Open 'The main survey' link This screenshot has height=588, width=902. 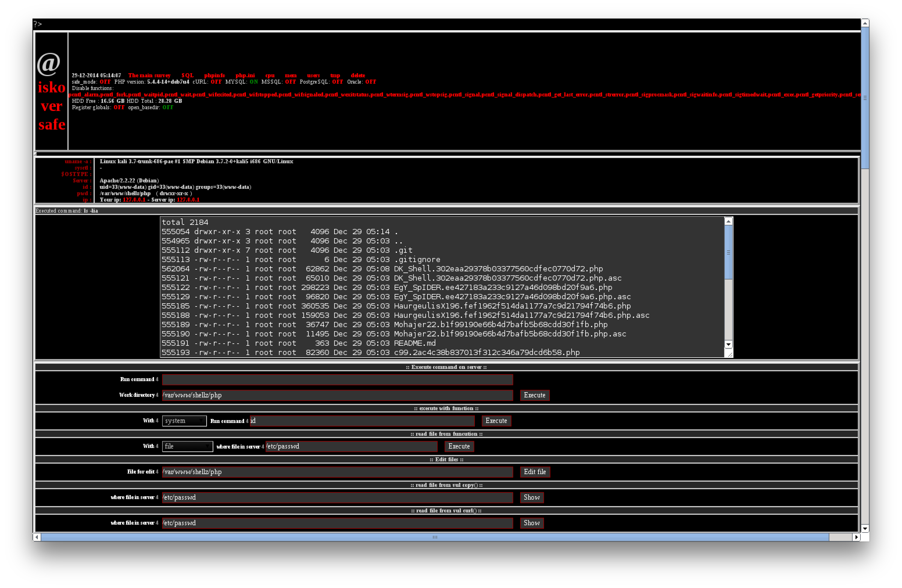[149, 76]
